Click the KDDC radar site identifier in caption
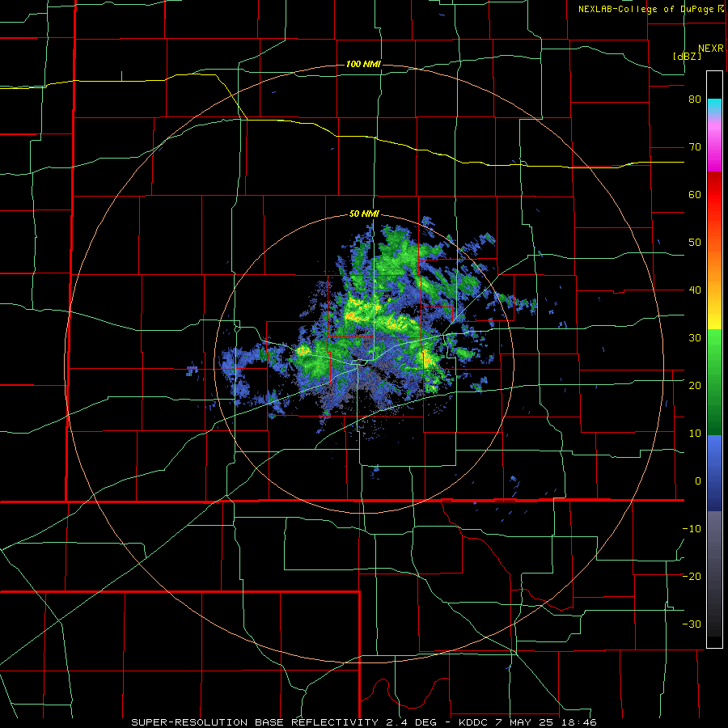728x728 pixels. pyautogui.click(x=475, y=722)
